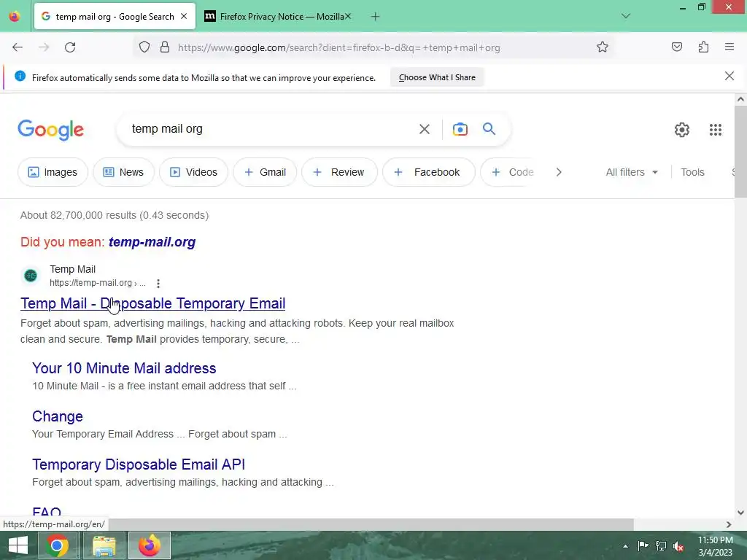Close the Firefox Privacy Notice tab
This screenshot has width=747, height=560.
click(348, 16)
